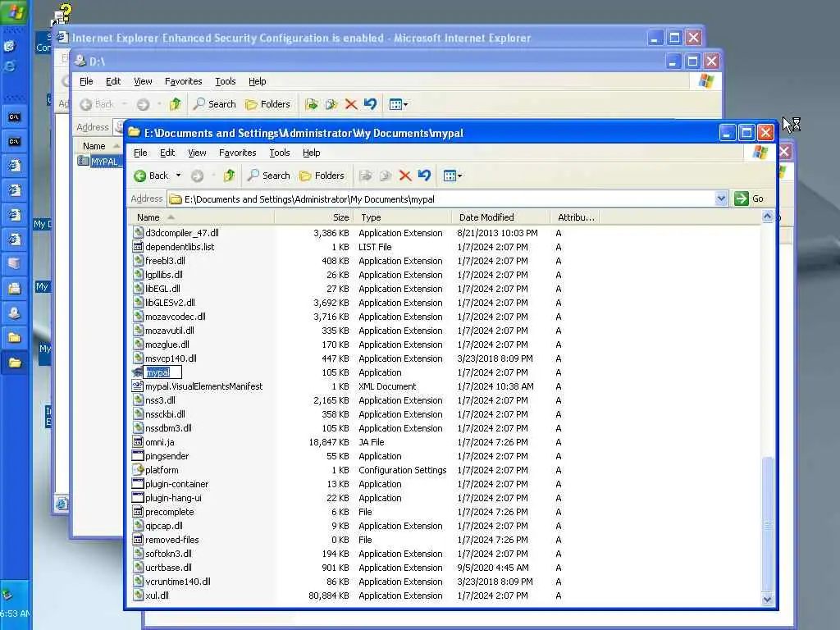Image resolution: width=840 pixels, height=630 pixels.
Task: Open Tools menu in mypal window
Action: [x=279, y=153]
